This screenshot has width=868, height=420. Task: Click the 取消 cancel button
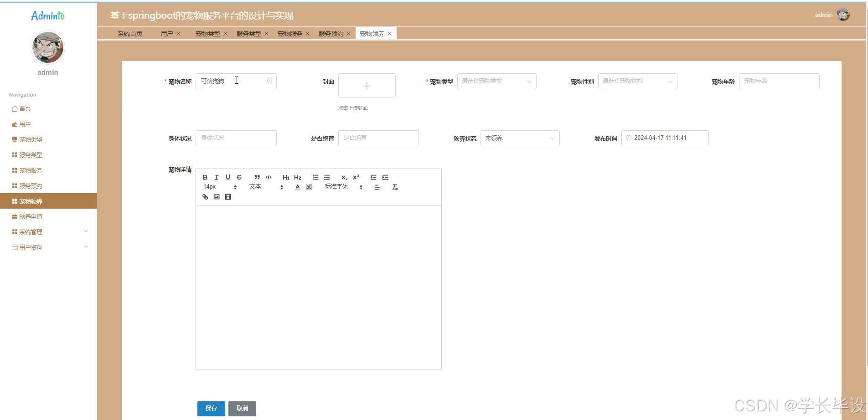(x=242, y=408)
